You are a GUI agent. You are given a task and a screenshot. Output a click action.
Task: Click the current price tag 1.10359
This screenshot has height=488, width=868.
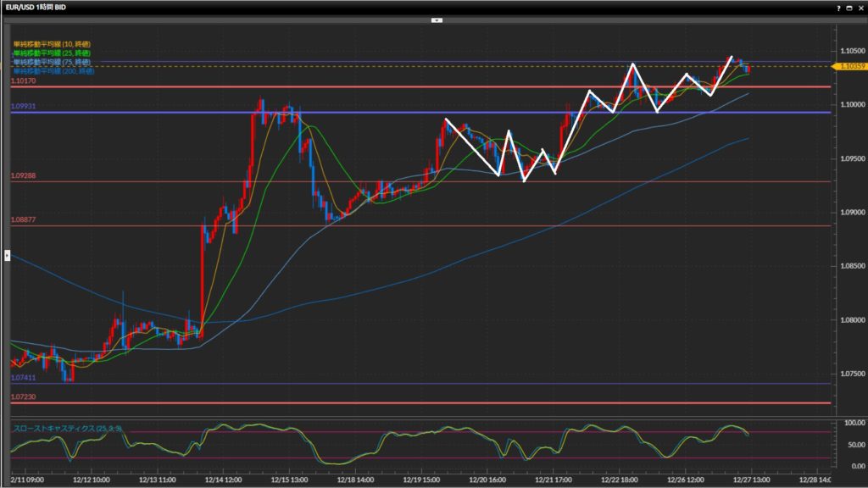850,65
